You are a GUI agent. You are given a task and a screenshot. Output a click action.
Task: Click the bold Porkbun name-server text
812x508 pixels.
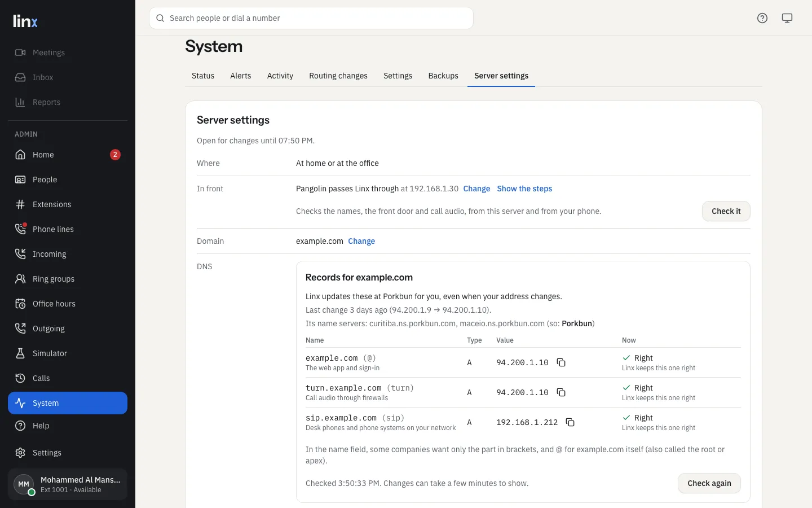point(577,323)
